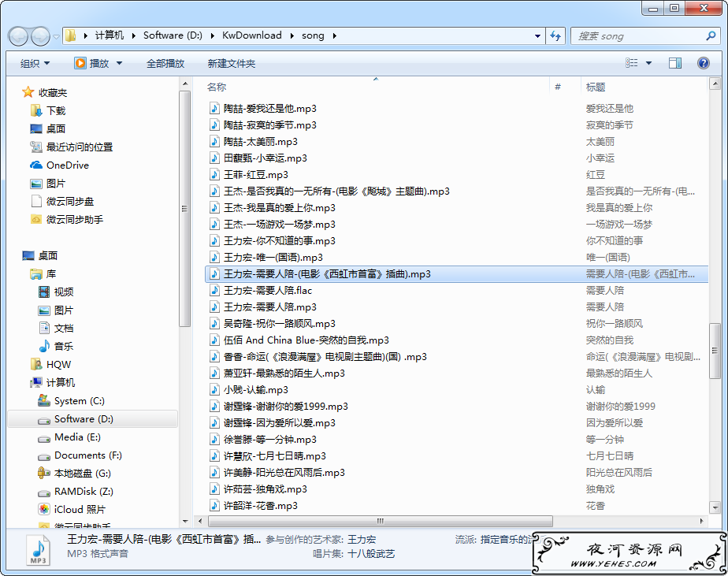
Task: Open 下载 folder in favorites
Action: 56,110
